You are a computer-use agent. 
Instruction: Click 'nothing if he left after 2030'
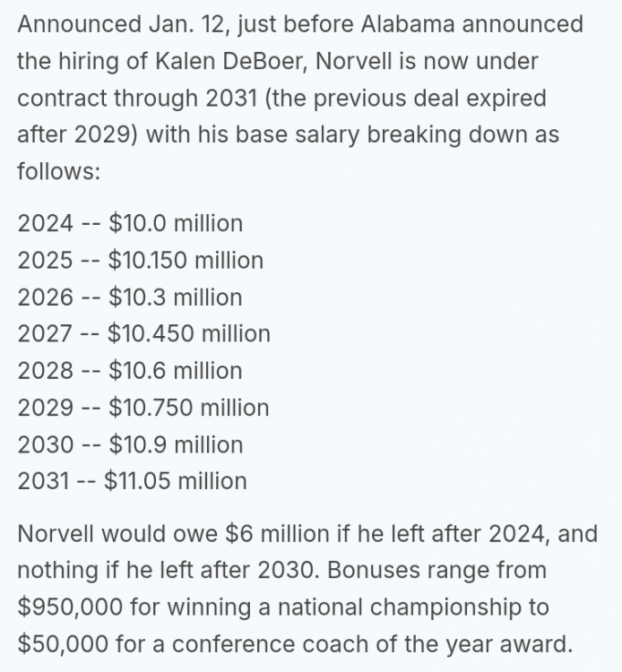[x=160, y=570]
